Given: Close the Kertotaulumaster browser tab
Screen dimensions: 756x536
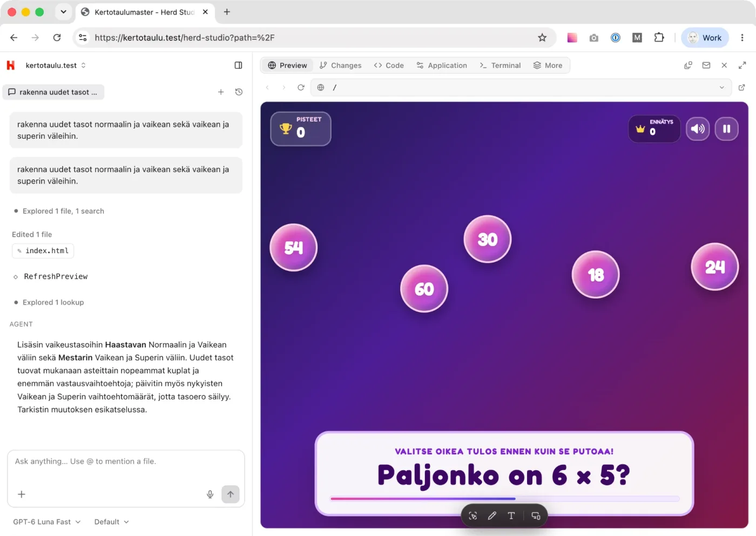Looking at the screenshot, I should click(205, 12).
